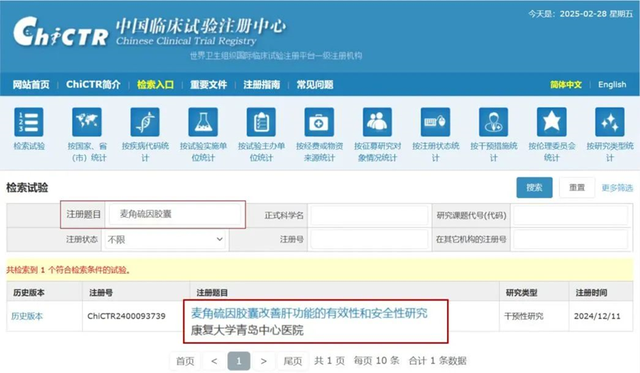Click the 搜索 search button
Screen dimensions: 640x373
[534, 187]
